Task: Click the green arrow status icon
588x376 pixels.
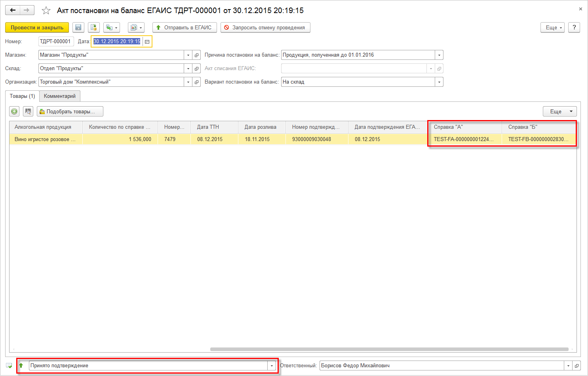Action: pyautogui.click(x=21, y=366)
